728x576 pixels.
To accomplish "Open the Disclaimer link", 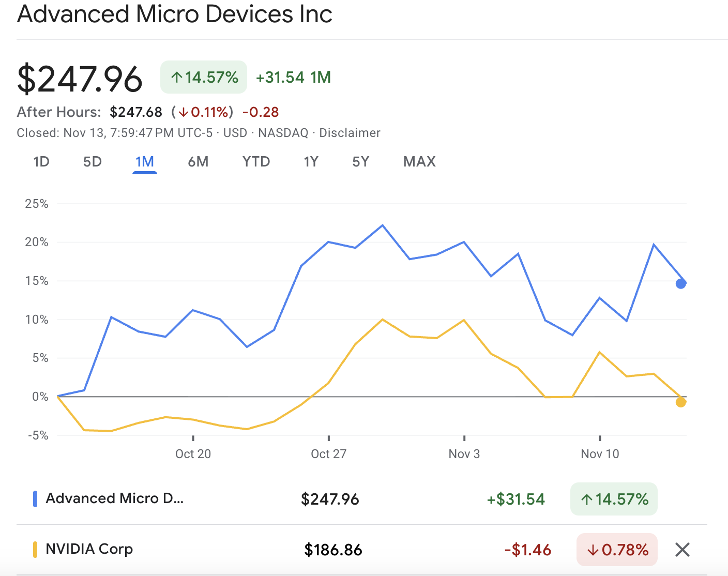I will click(350, 132).
